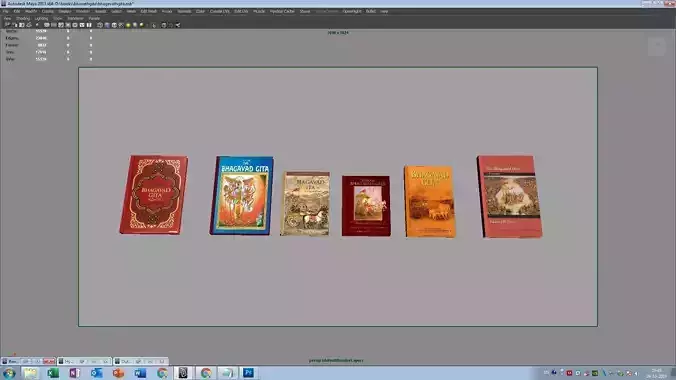The image size is (676, 380).
Task: Click the Edges heads-up display label
Action: 12,38
